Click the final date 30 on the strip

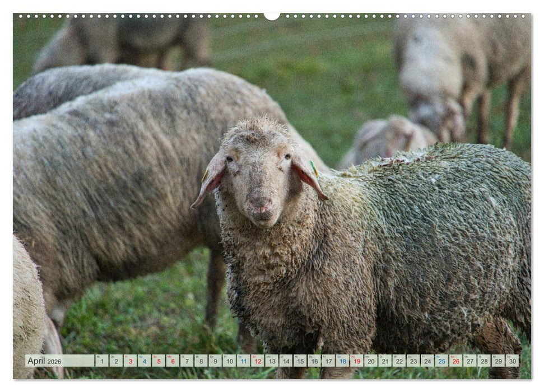click(x=512, y=362)
